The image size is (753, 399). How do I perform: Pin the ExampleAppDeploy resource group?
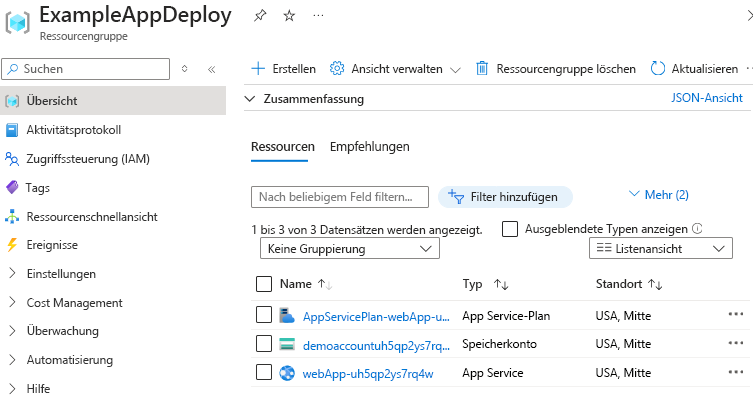coord(260,16)
